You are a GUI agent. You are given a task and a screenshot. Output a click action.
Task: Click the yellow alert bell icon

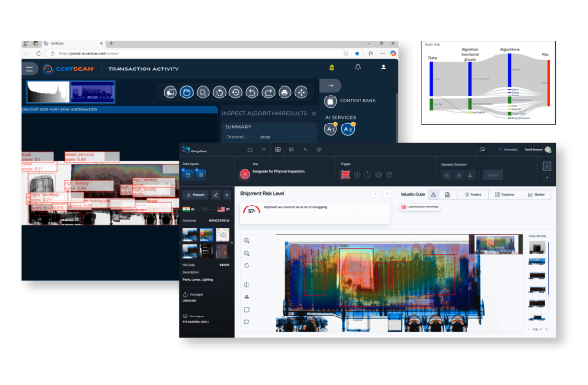pos(332,68)
